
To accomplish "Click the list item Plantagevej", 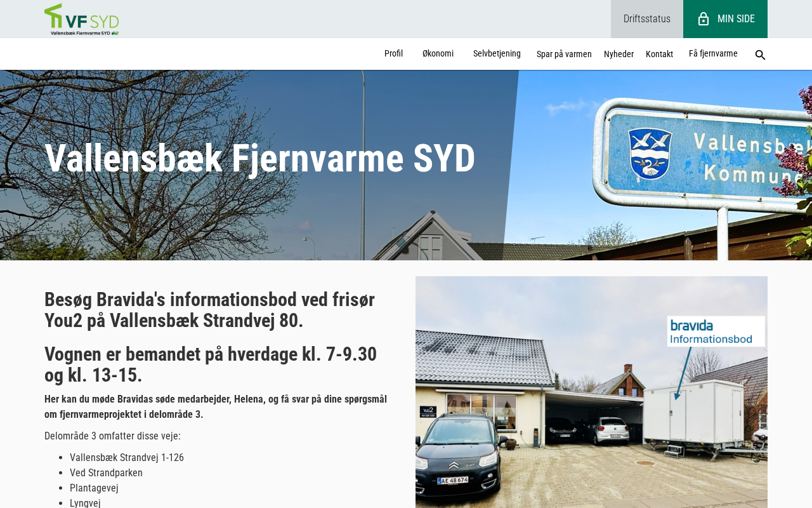I will (x=94, y=488).
